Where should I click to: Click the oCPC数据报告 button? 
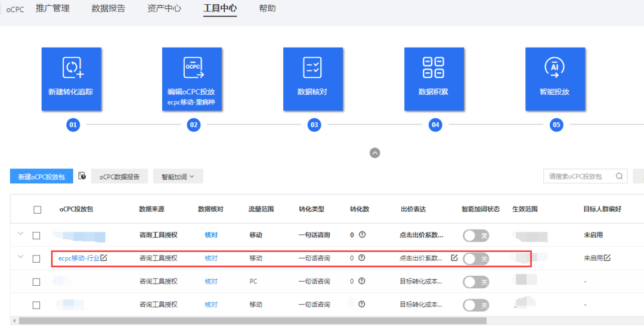119,176
